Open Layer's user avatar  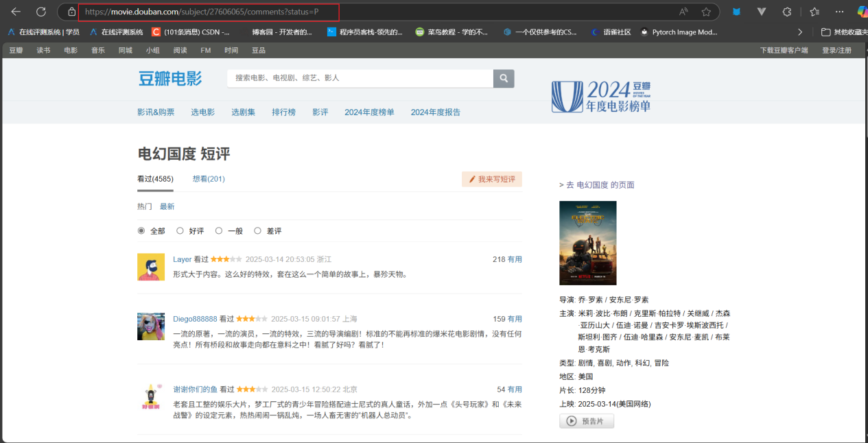[151, 267]
